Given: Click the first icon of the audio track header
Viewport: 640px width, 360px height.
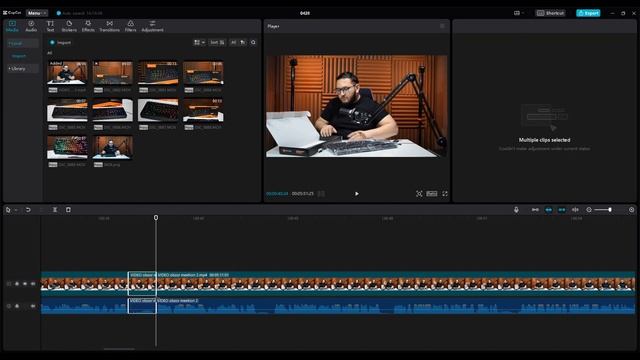Looking at the screenshot, I should pos(9,306).
